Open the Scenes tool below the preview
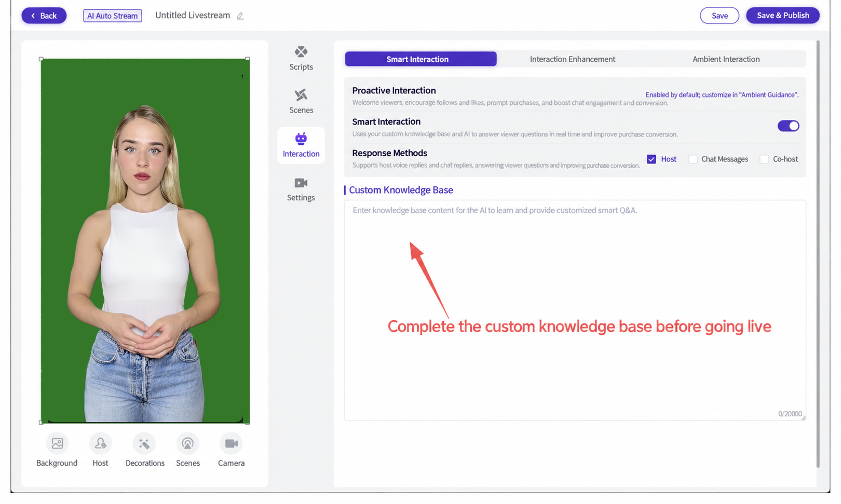 (188, 450)
